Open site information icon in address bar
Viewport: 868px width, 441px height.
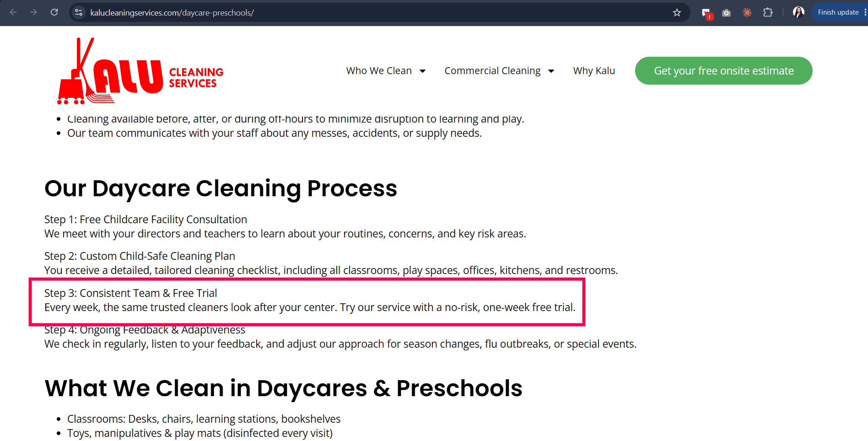(79, 12)
